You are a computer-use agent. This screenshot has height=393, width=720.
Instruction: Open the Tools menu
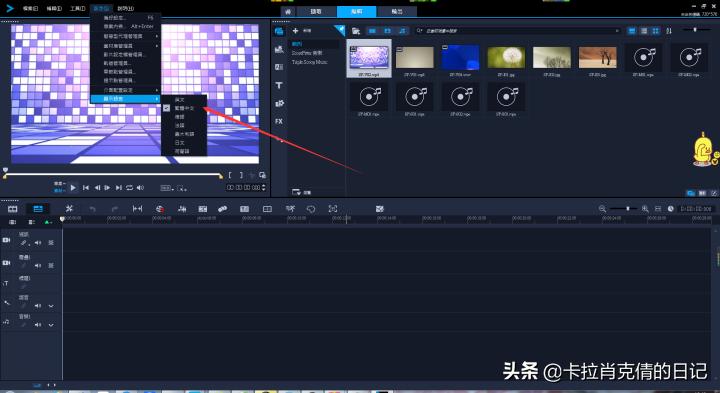point(77,9)
